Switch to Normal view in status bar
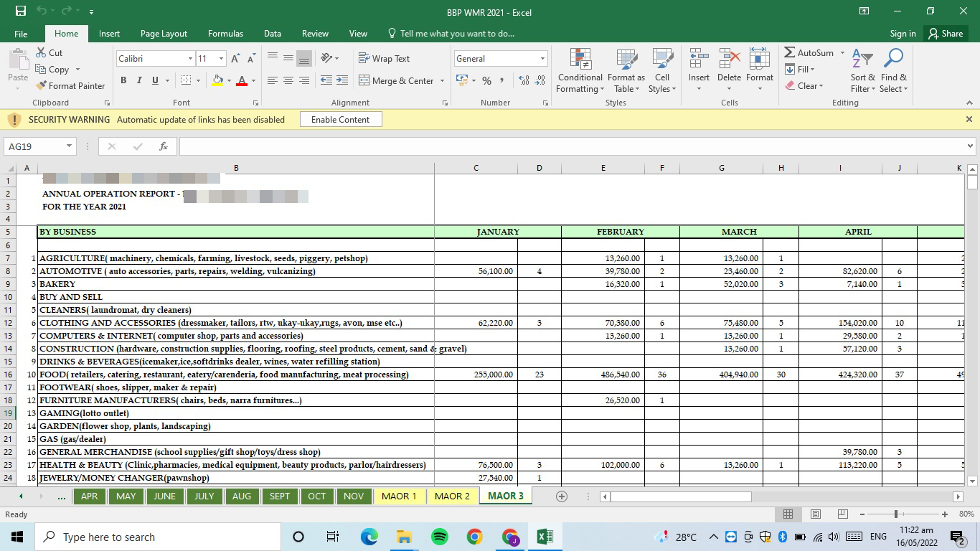The height and width of the screenshot is (551, 980). point(788,514)
